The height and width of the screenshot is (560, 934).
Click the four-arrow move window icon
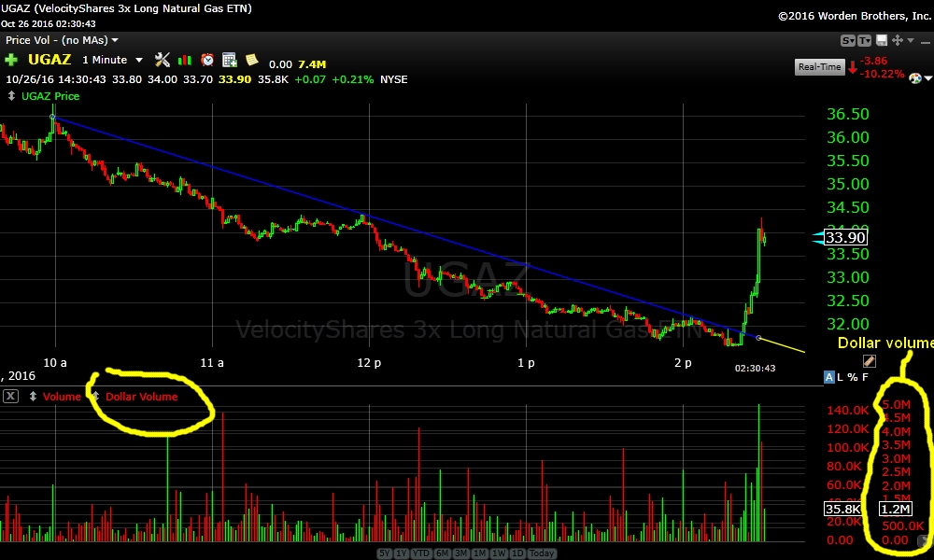[897, 40]
